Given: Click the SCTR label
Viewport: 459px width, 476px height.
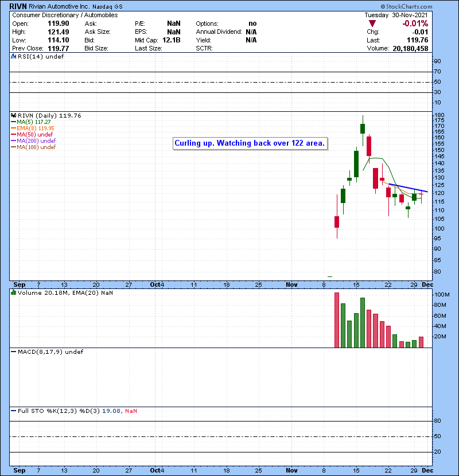Looking at the screenshot, I should click(204, 48).
